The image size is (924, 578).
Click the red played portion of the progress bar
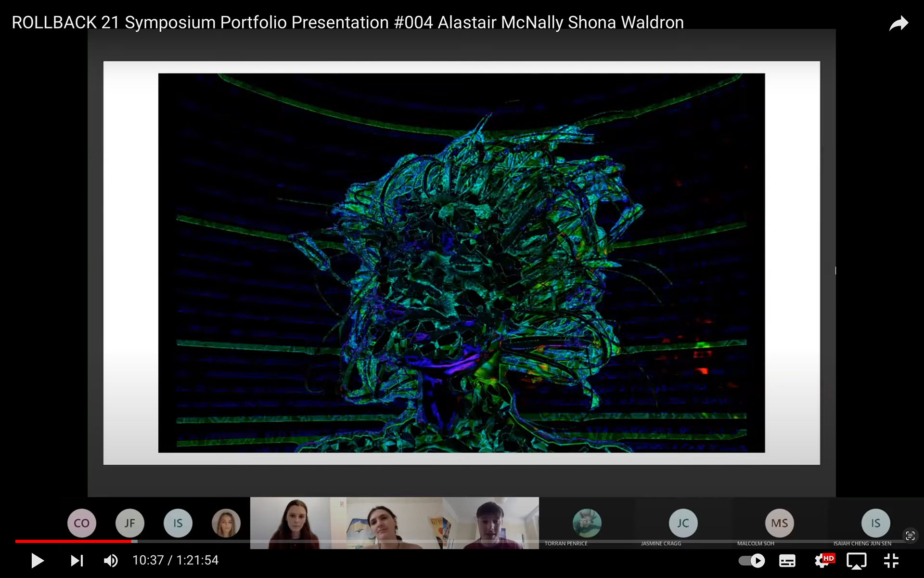tap(73, 541)
